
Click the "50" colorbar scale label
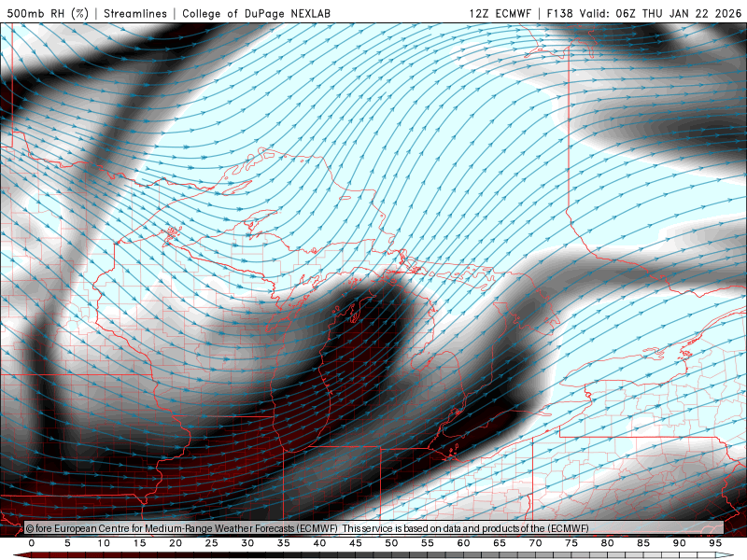[x=391, y=543]
